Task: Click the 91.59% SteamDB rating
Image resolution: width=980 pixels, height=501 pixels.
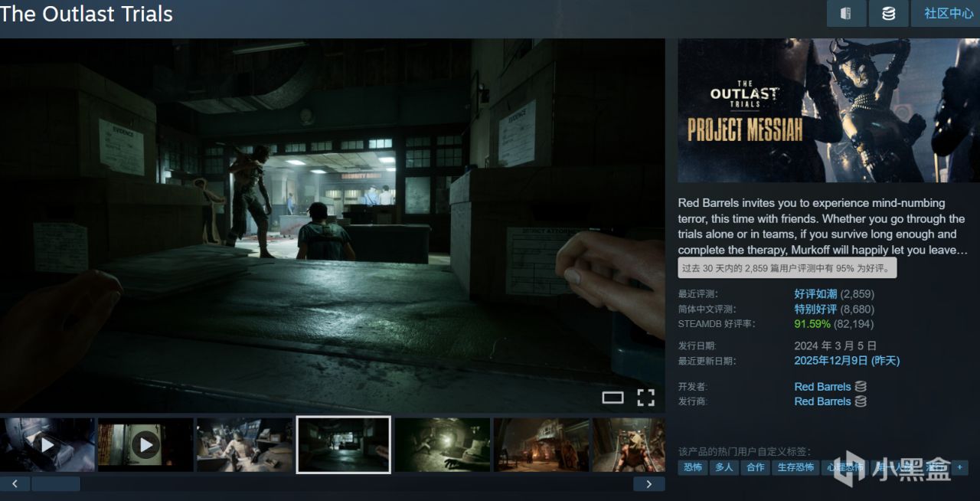Action: (x=812, y=324)
